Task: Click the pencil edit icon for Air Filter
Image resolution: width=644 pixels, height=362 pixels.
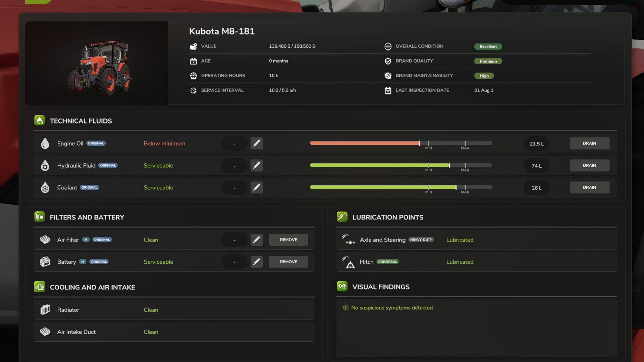Action: tap(257, 240)
